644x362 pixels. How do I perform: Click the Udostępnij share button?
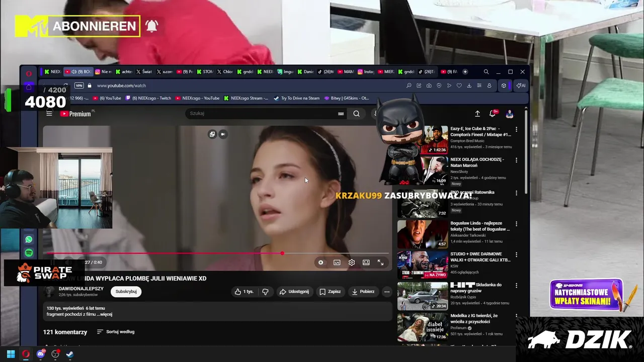tap(294, 292)
